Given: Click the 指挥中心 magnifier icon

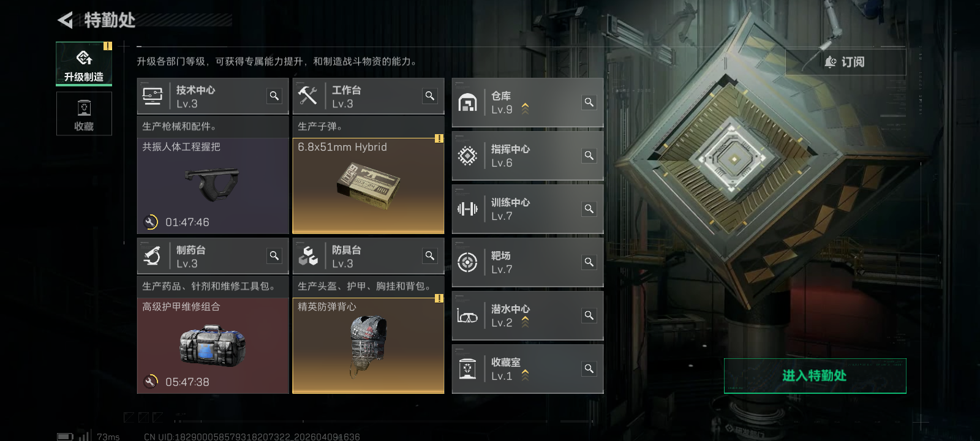Looking at the screenshot, I should pyautogui.click(x=589, y=156).
